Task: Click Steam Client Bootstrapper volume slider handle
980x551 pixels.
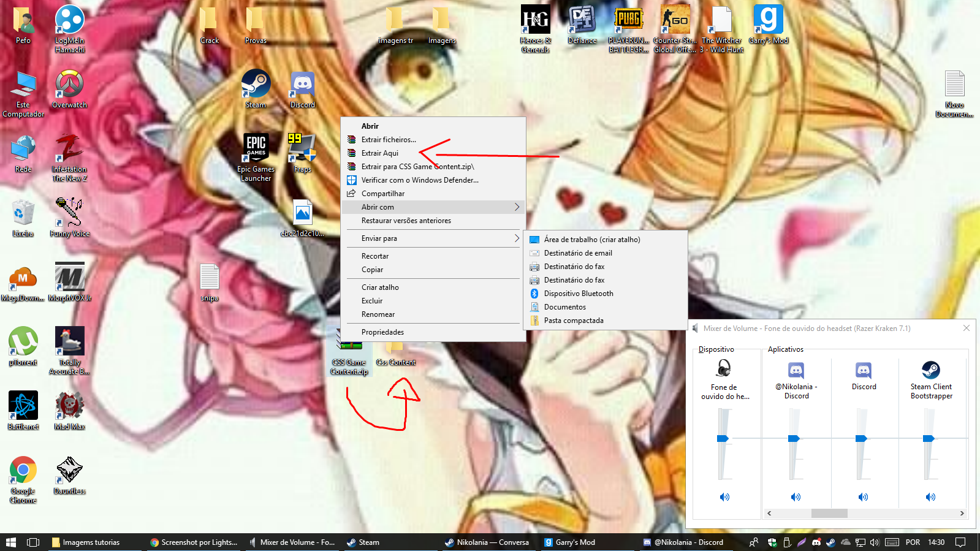Action: coord(929,438)
